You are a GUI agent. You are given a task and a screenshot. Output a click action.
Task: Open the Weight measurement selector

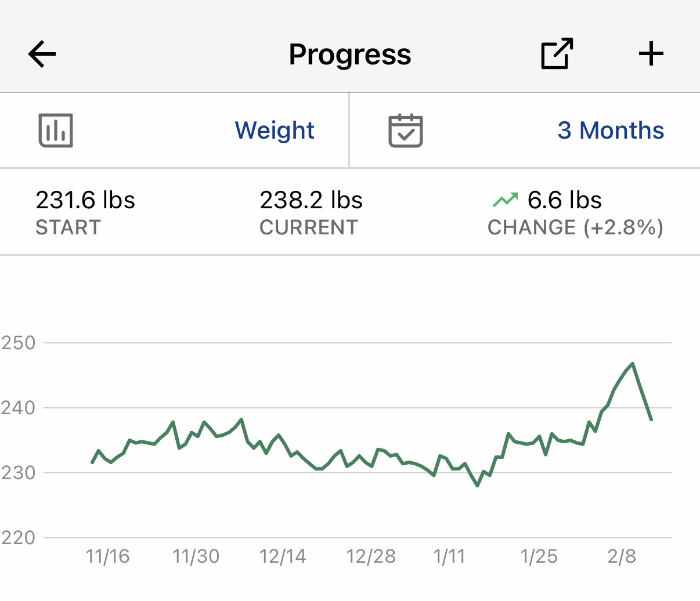[x=274, y=130]
